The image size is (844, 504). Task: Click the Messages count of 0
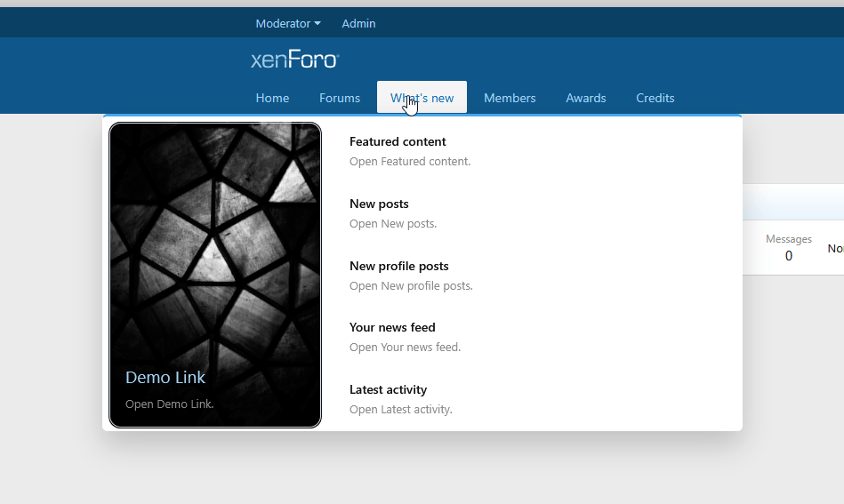[788, 256]
